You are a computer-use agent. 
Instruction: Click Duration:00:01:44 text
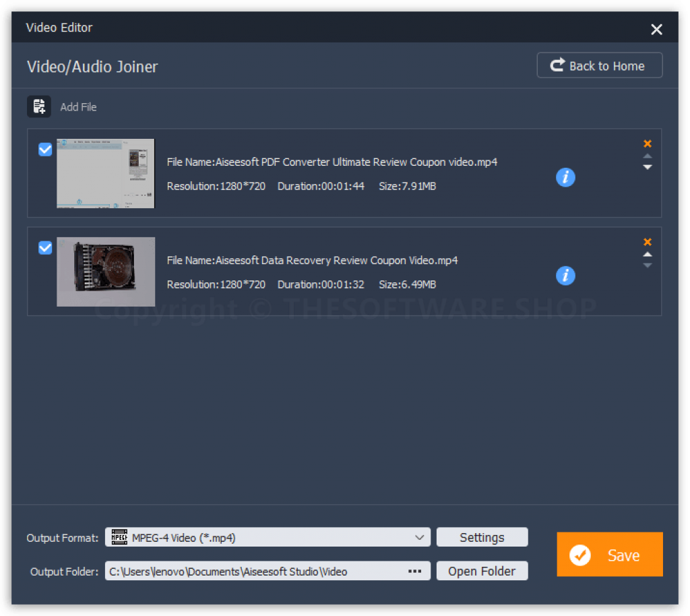[321, 186]
